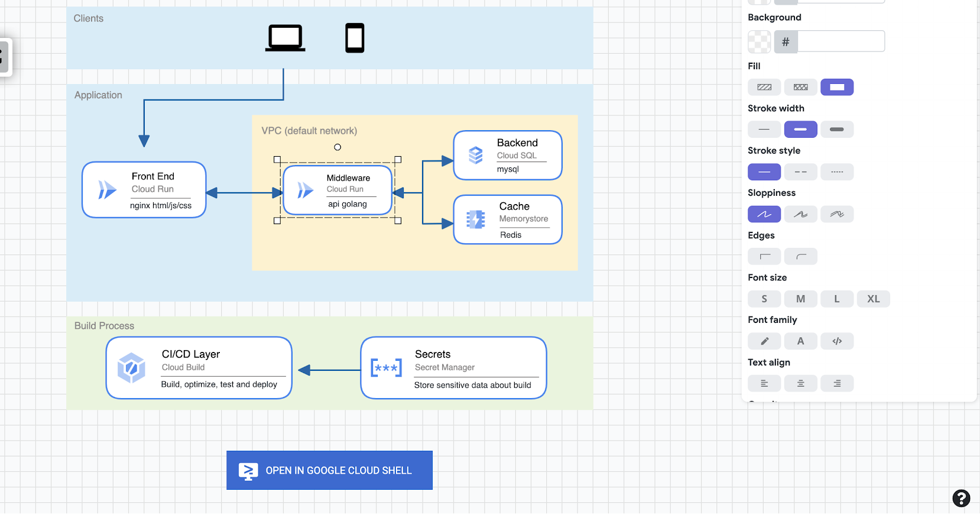Image resolution: width=980 pixels, height=514 pixels.
Task: Choose hand-drawn font family
Action: pos(764,341)
